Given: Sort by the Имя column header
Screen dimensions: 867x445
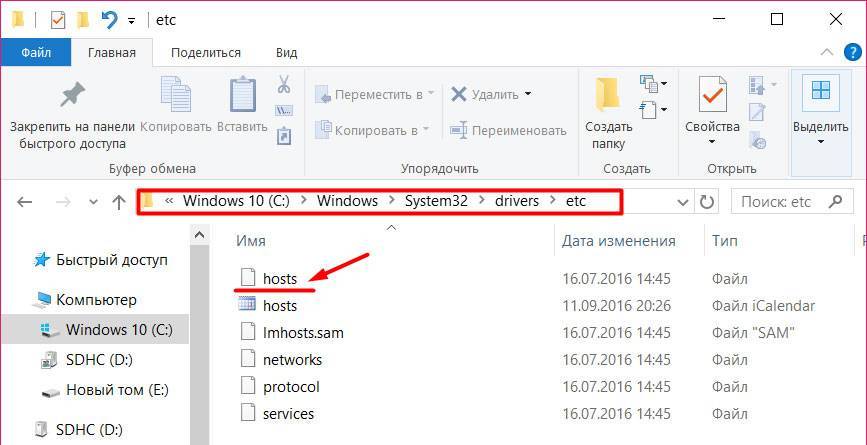Looking at the screenshot, I should coord(252,241).
